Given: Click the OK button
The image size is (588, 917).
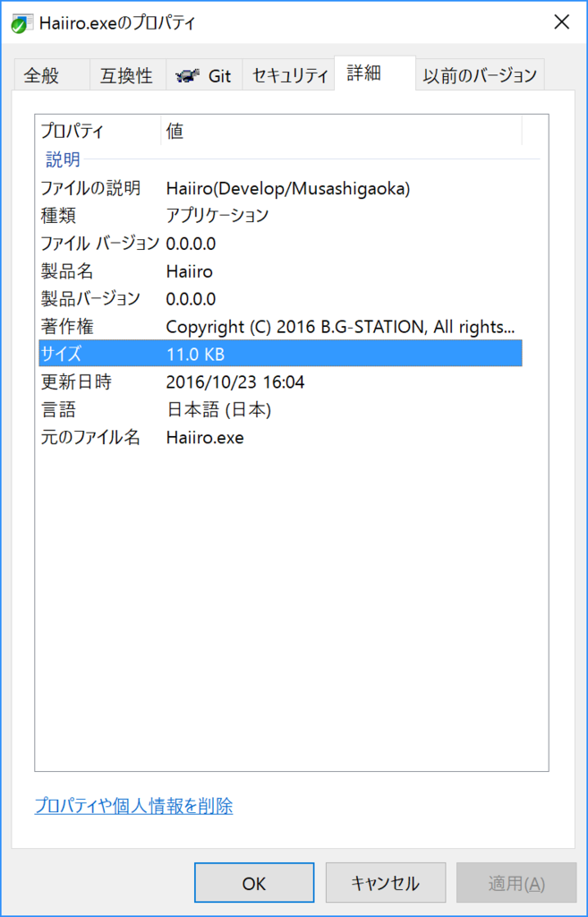Looking at the screenshot, I should pyautogui.click(x=254, y=884).
